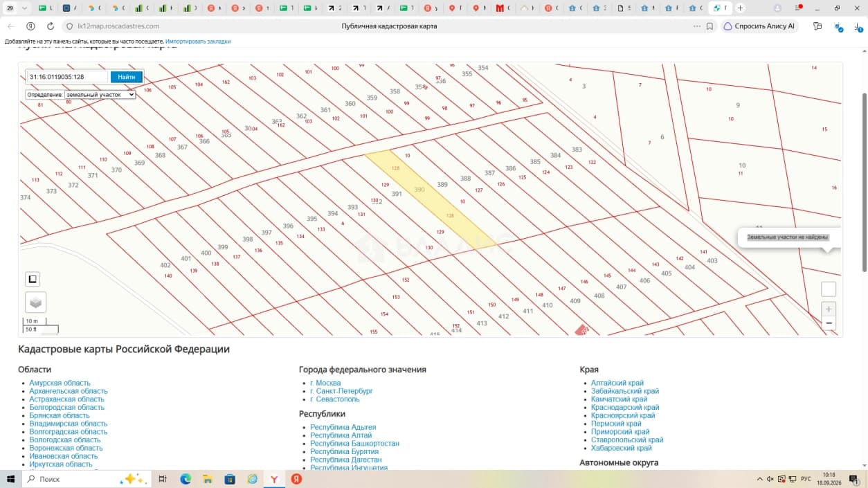Click the blank square map control above zoom
This screenshot has height=488, width=868.
pos(829,289)
